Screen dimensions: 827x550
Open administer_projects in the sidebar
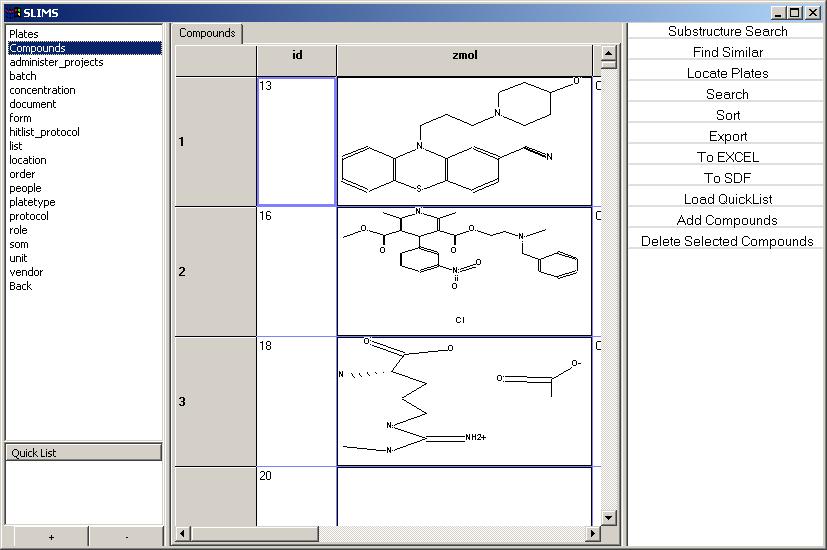(56, 62)
